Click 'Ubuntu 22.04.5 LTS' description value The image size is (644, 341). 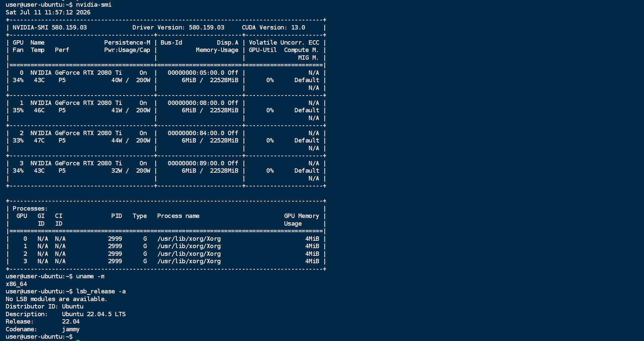pos(94,314)
